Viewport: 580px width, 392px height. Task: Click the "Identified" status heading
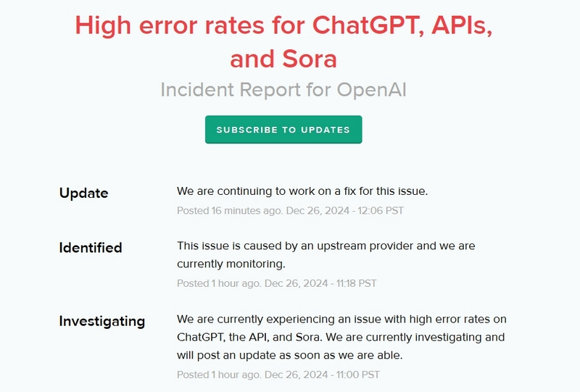pyautogui.click(x=90, y=247)
